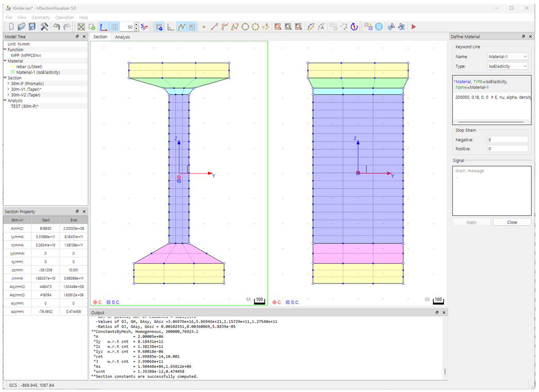Open the blue calculator icon
This screenshot has width=539, height=392.
[x=378, y=27]
